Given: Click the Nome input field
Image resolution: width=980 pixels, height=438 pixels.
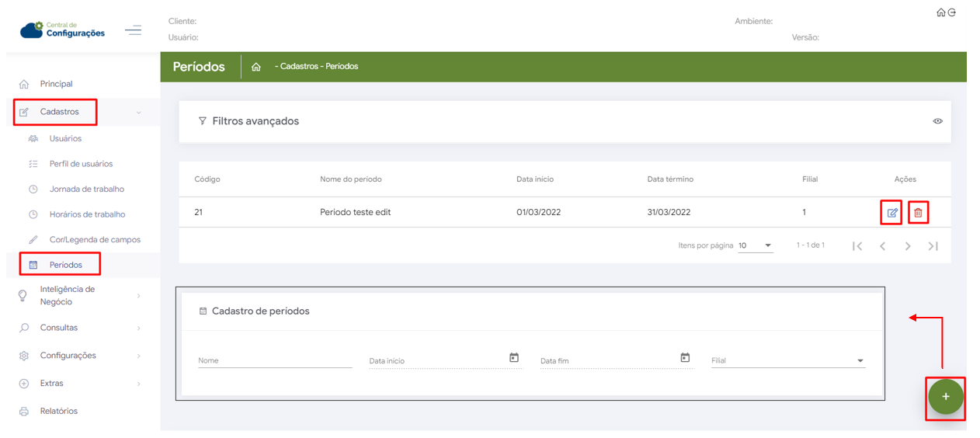Looking at the screenshot, I should (275, 360).
